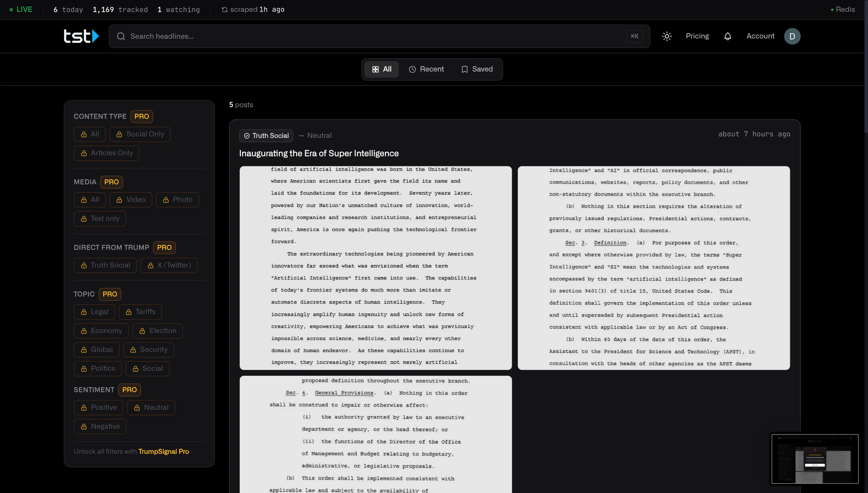The width and height of the screenshot is (868, 493).
Task: Click the '5 posts' count text
Action: pyautogui.click(x=241, y=105)
